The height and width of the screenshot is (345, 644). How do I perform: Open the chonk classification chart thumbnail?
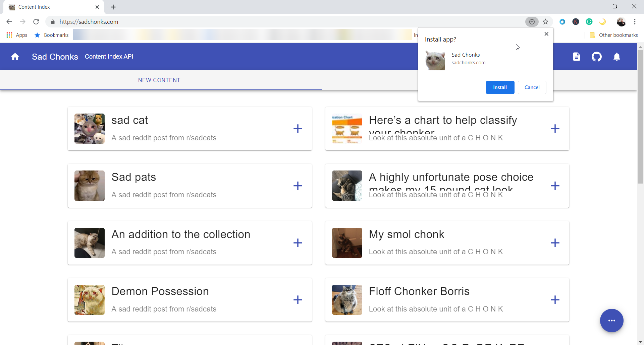[347, 129]
